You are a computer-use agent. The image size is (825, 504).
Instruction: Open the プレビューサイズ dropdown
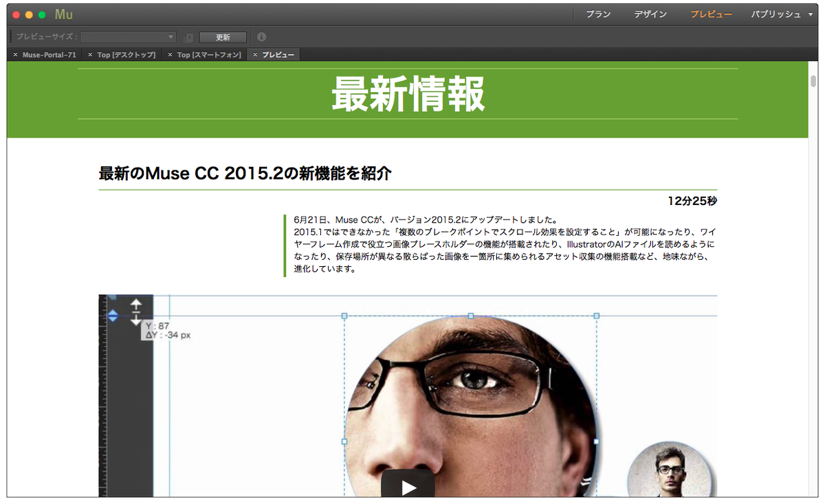[129, 37]
